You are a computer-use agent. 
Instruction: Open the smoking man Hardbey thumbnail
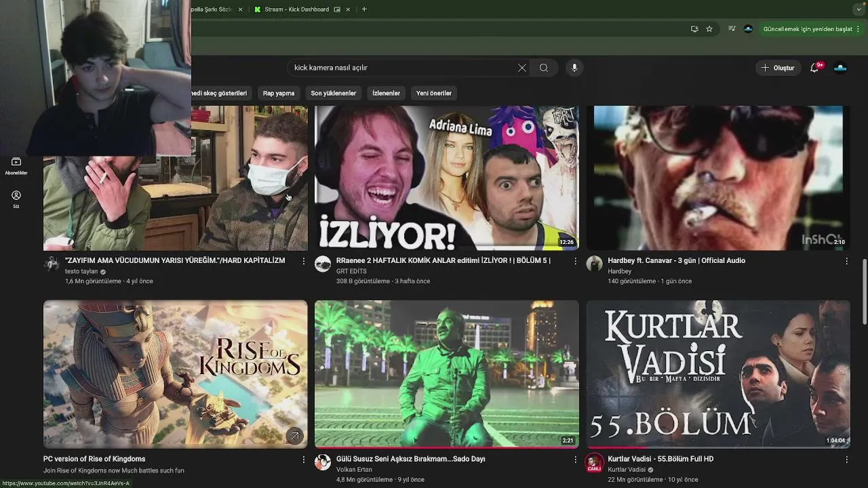click(x=718, y=178)
